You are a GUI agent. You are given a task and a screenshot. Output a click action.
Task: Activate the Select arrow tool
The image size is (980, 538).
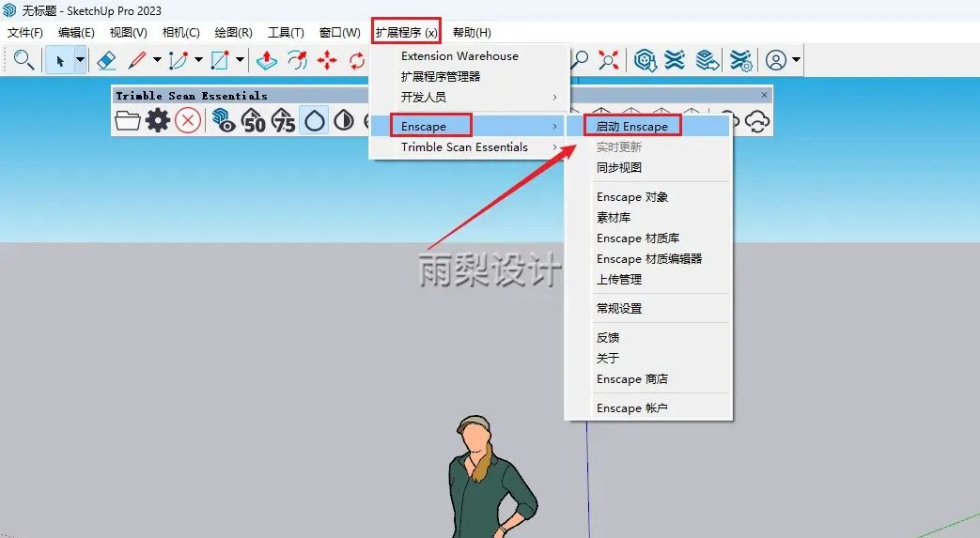click(60, 60)
